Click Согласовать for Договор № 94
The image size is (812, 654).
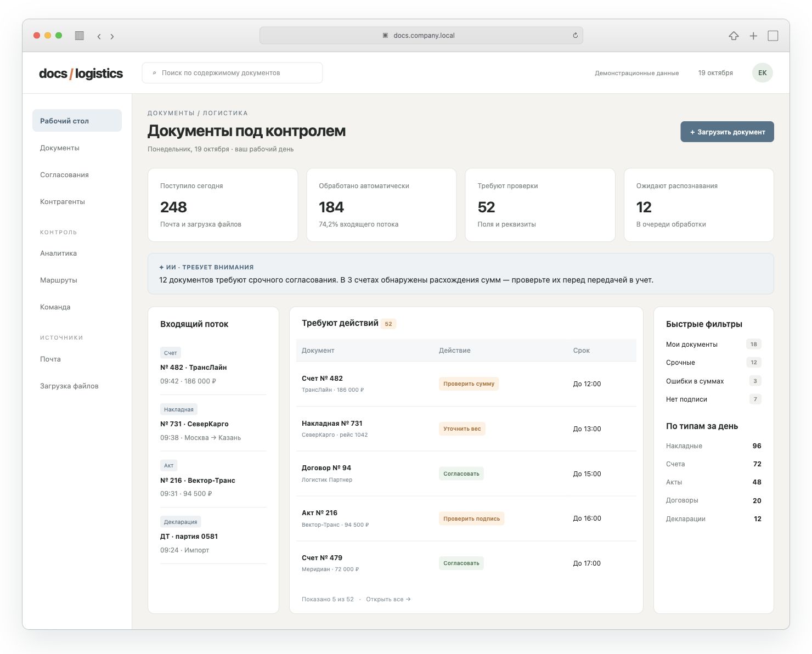461,473
